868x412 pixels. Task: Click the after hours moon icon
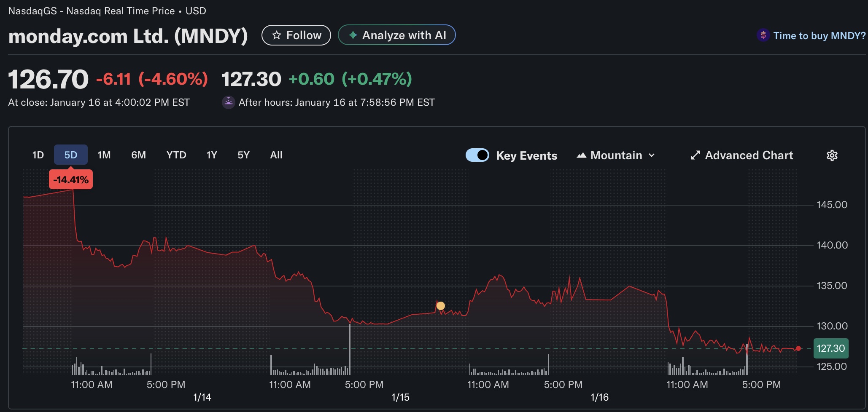point(228,102)
